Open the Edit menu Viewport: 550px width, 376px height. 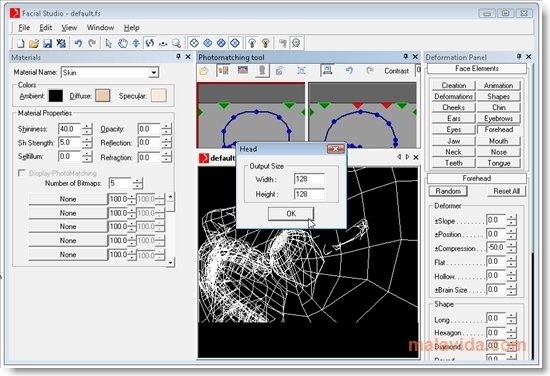[45, 28]
